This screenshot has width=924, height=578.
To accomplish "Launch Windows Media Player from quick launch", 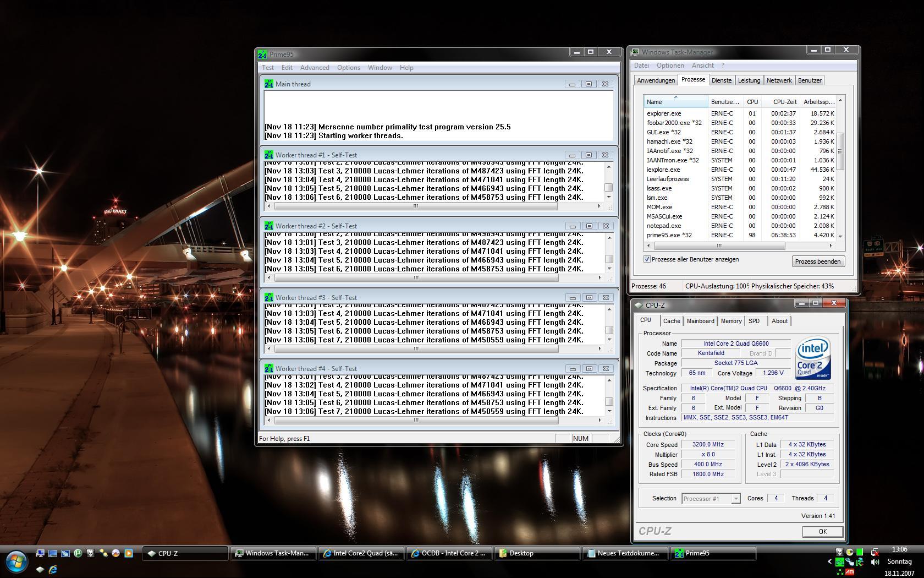I will [129, 553].
